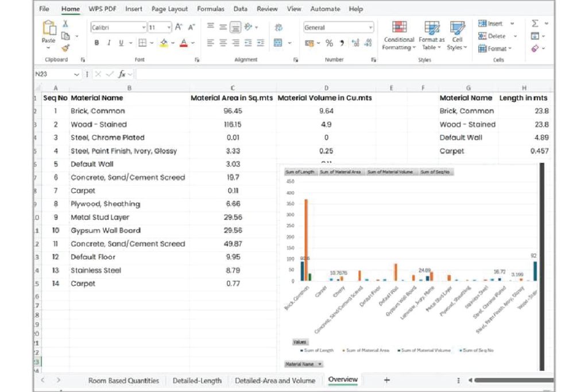Add a new sheet with the plus button
The image size is (588, 392).
click(x=386, y=380)
